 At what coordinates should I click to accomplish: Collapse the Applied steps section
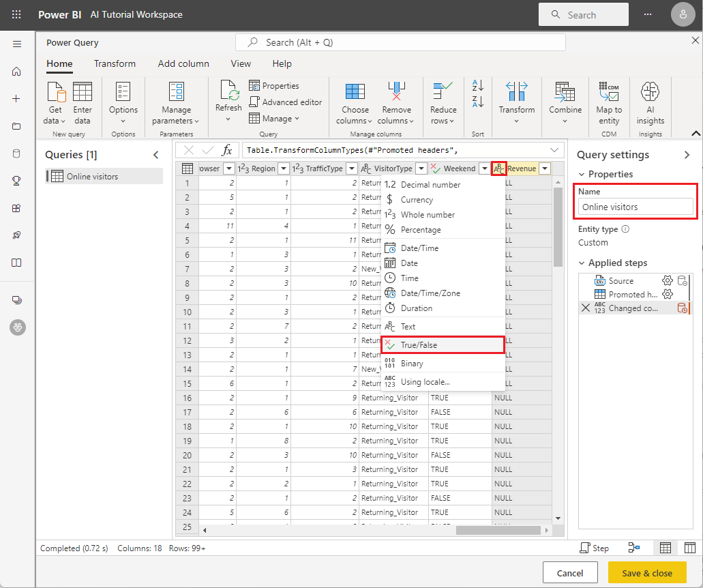pyautogui.click(x=582, y=263)
